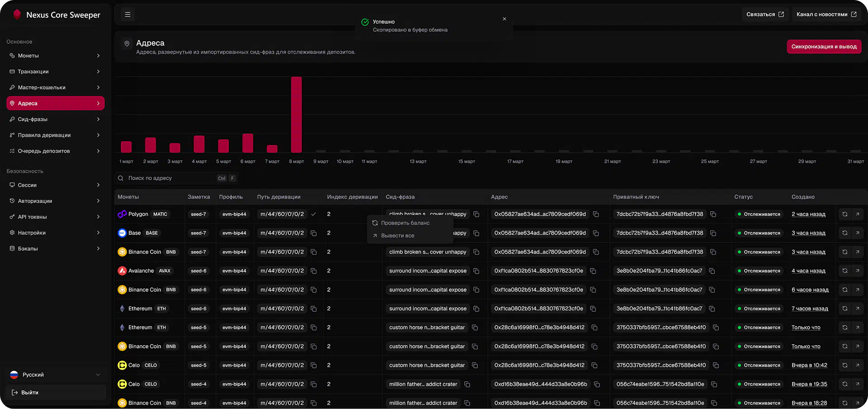Open the Канал с новостями link
The width and height of the screenshot is (868, 409).
[x=826, y=14]
